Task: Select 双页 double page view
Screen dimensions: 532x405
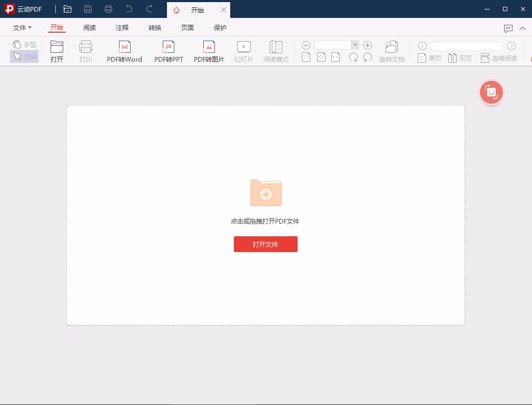Action: [460, 58]
